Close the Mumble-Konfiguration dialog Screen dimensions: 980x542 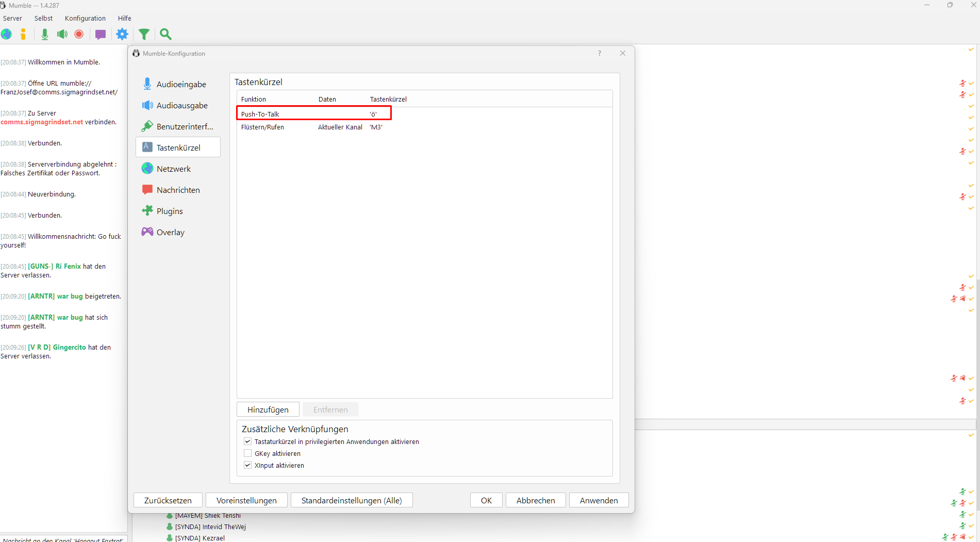tap(623, 53)
